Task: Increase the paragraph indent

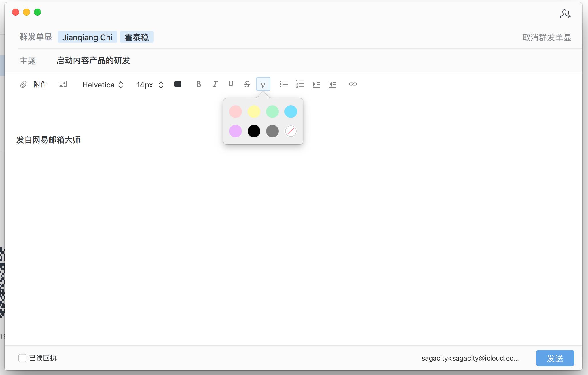Action: click(x=316, y=84)
